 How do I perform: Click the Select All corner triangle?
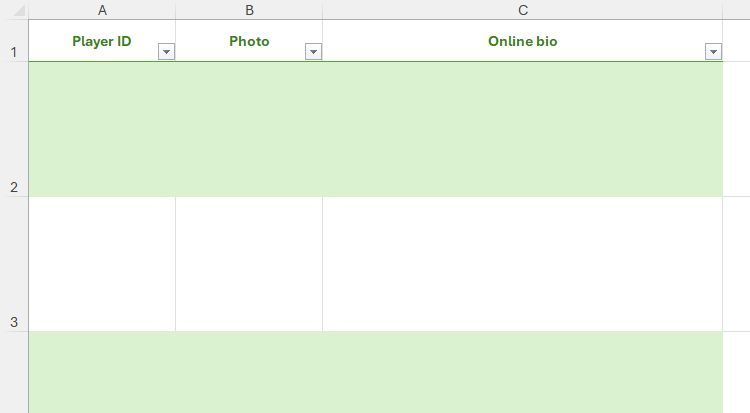click(19, 10)
